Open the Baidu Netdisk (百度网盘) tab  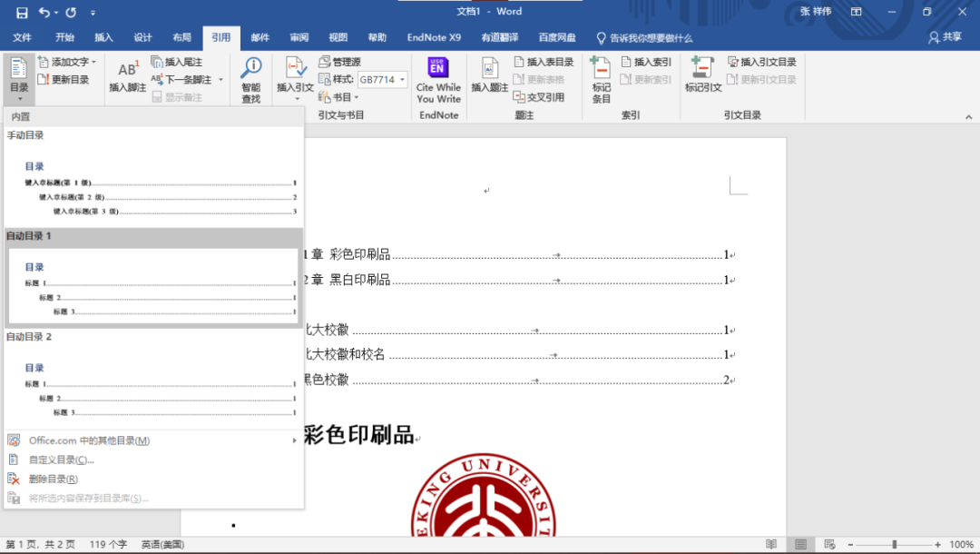pyautogui.click(x=557, y=37)
